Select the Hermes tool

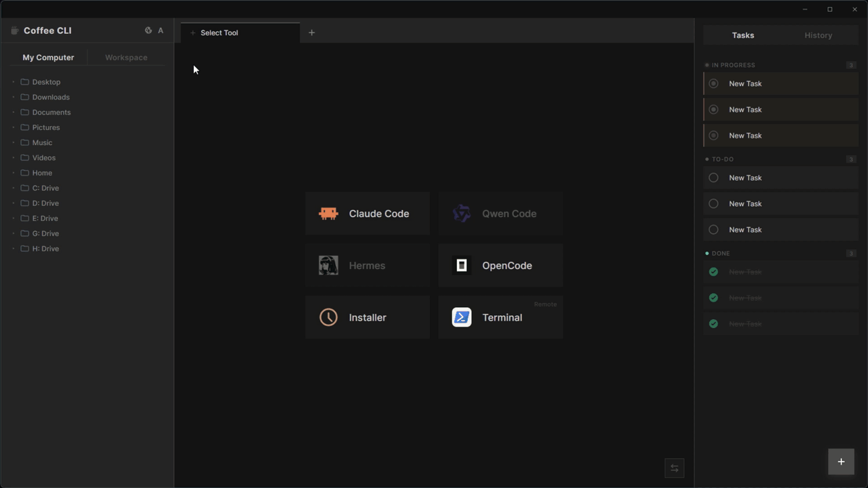(x=367, y=265)
